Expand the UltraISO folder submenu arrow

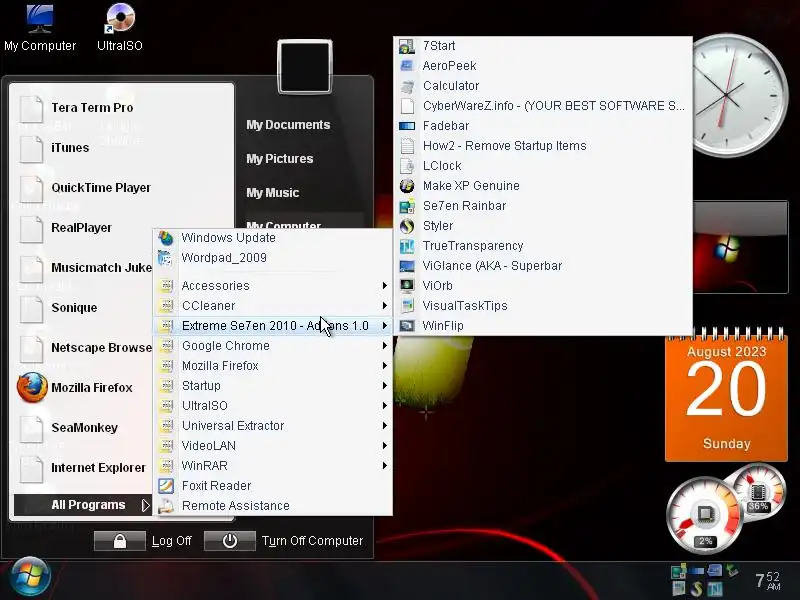pyautogui.click(x=385, y=406)
